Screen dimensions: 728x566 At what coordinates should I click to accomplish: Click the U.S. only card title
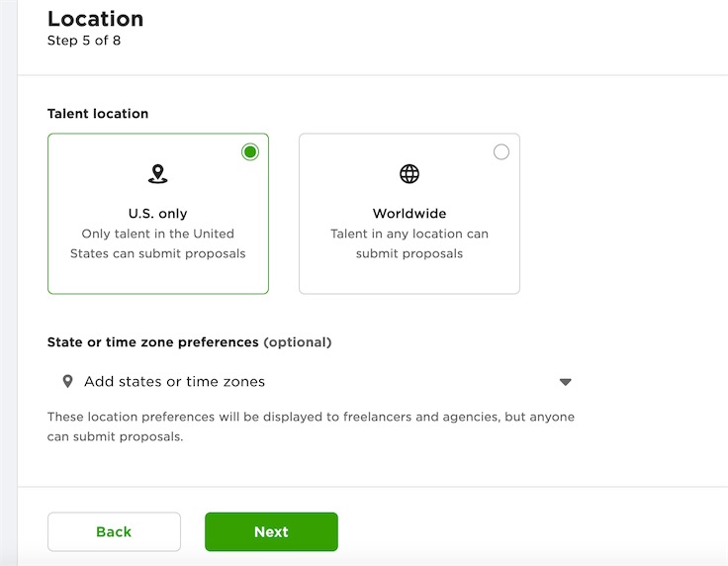158,214
